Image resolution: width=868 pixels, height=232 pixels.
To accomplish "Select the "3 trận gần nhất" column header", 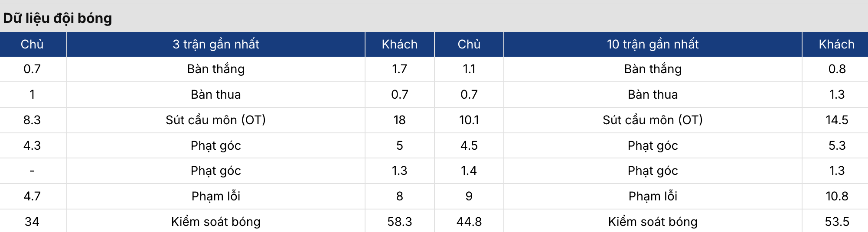I will pyautogui.click(x=216, y=44).
